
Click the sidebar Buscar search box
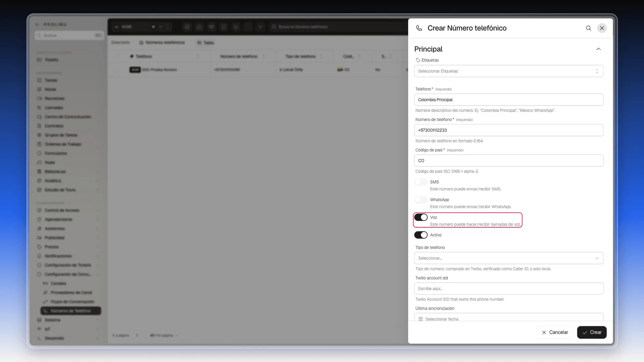pos(69,35)
